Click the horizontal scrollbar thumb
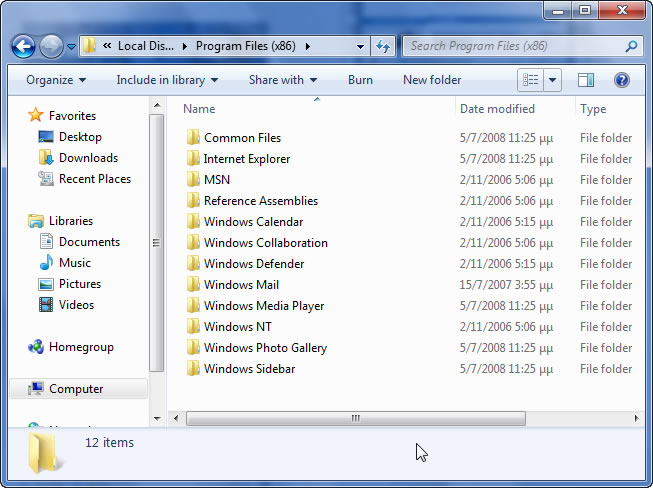The width and height of the screenshot is (653, 488). [354, 419]
